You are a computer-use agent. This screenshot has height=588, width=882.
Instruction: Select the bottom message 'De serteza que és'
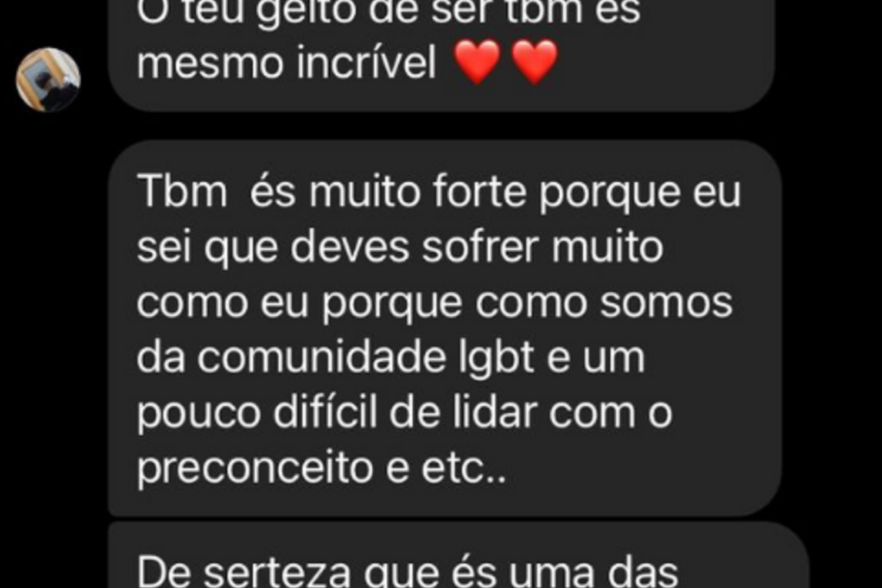459,556
